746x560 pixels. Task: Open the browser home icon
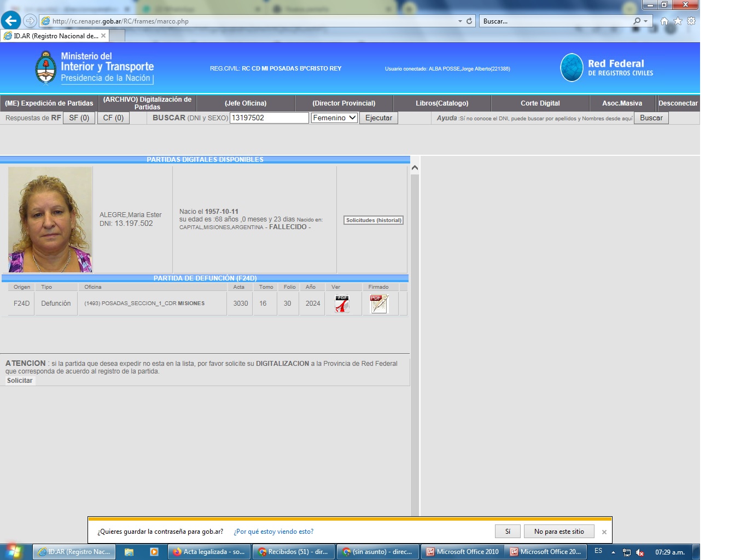665,21
